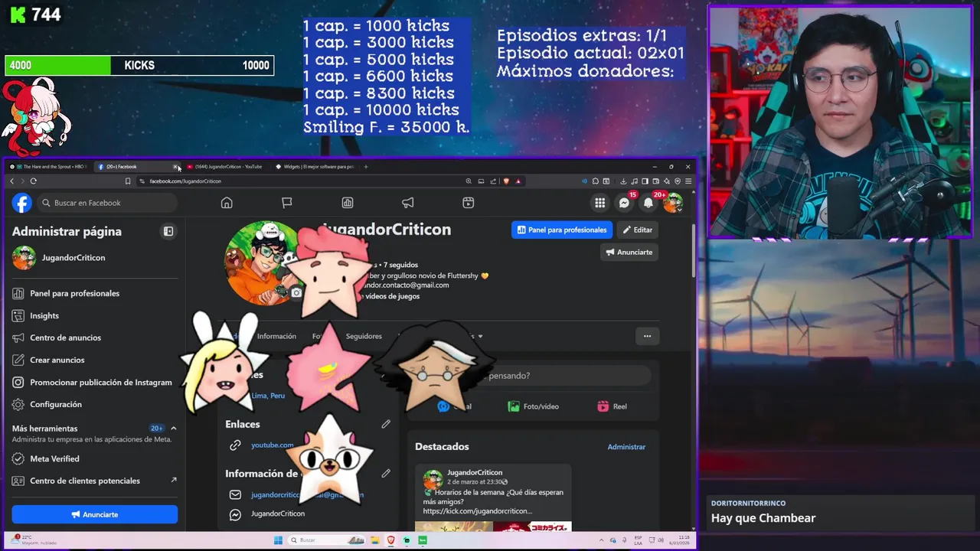
Task: Select JugandorCriticon page in sidebar
Action: pos(94,258)
